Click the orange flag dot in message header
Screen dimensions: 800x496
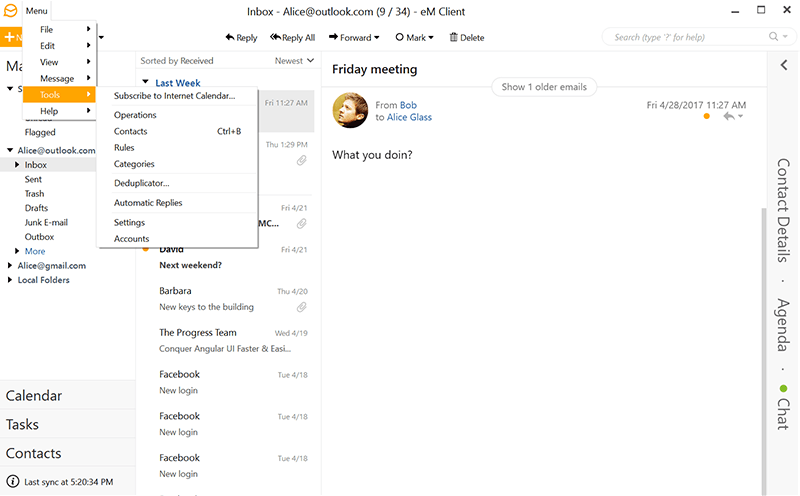(707, 116)
